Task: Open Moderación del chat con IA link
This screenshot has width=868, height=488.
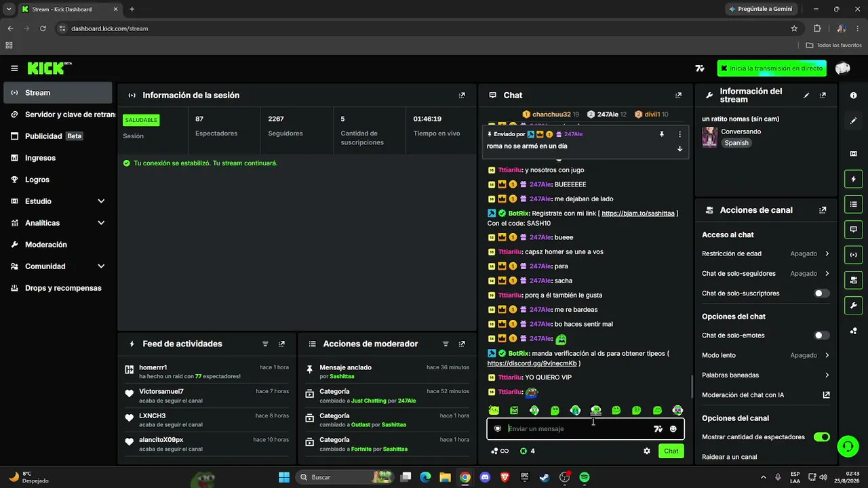Action: click(766, 394)
